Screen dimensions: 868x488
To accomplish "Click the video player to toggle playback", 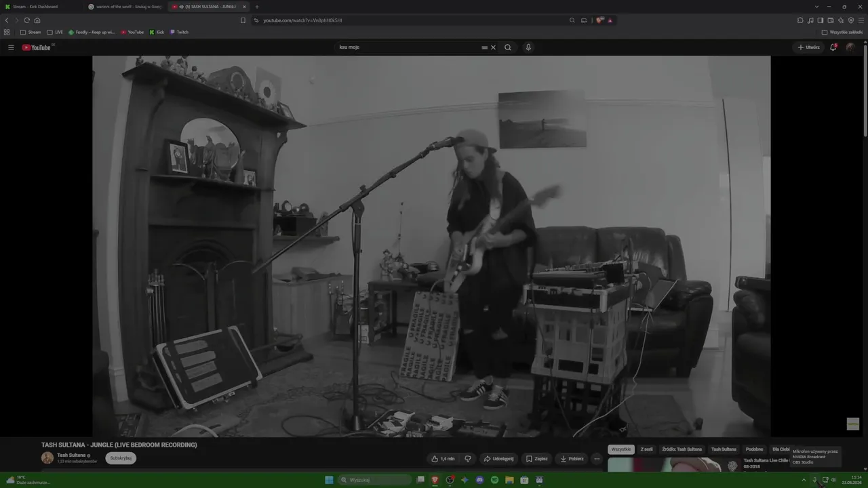I will (x=431, y=246).
